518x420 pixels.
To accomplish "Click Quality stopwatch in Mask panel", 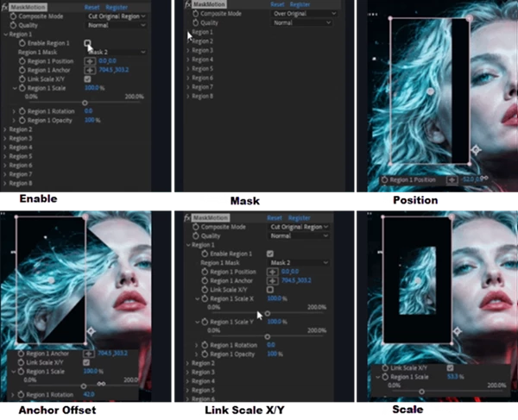I will tap(196, 22).
